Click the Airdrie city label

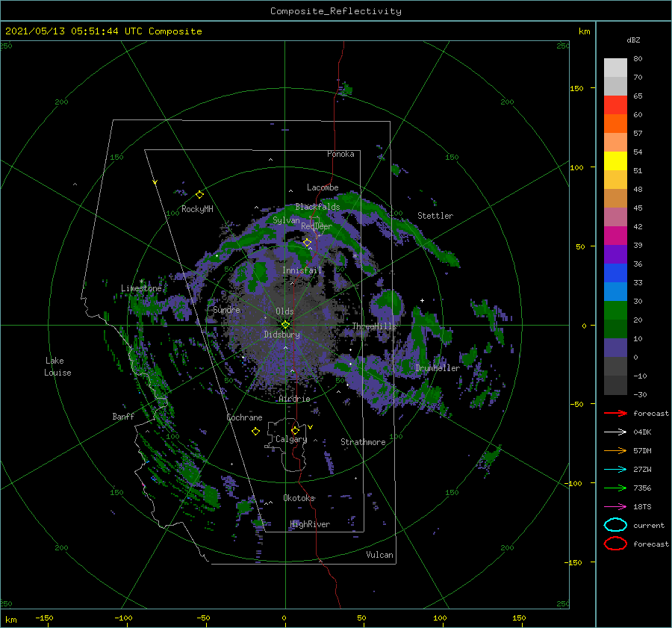click(294, 399)
